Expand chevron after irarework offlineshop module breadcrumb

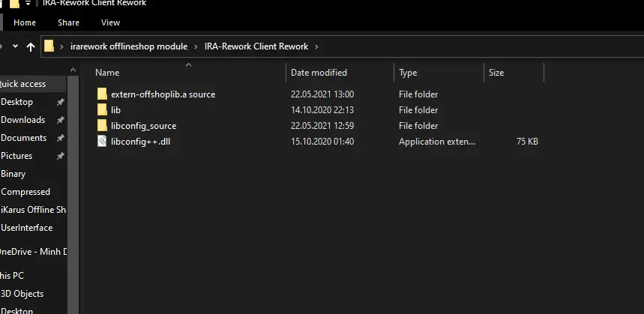click(196, 46)
